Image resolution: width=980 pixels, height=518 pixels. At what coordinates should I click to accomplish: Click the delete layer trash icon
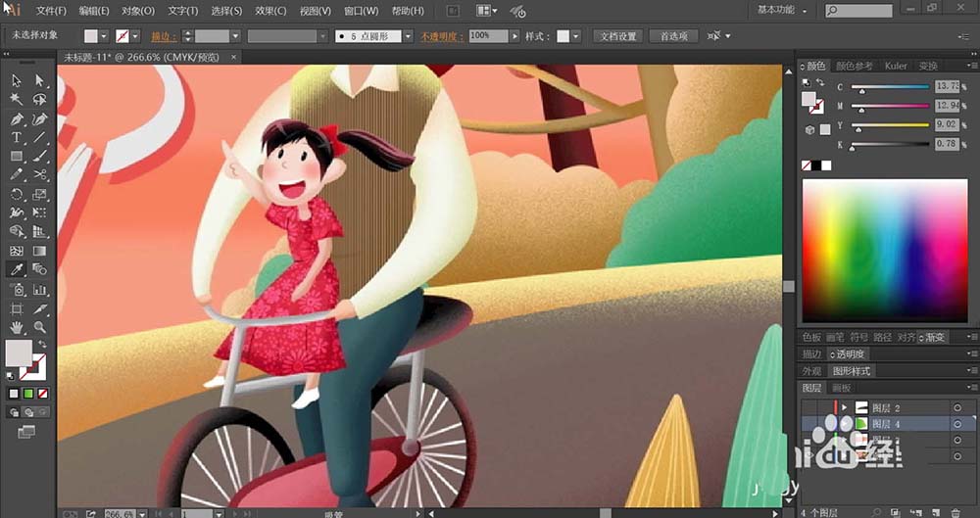coord(956,512)
